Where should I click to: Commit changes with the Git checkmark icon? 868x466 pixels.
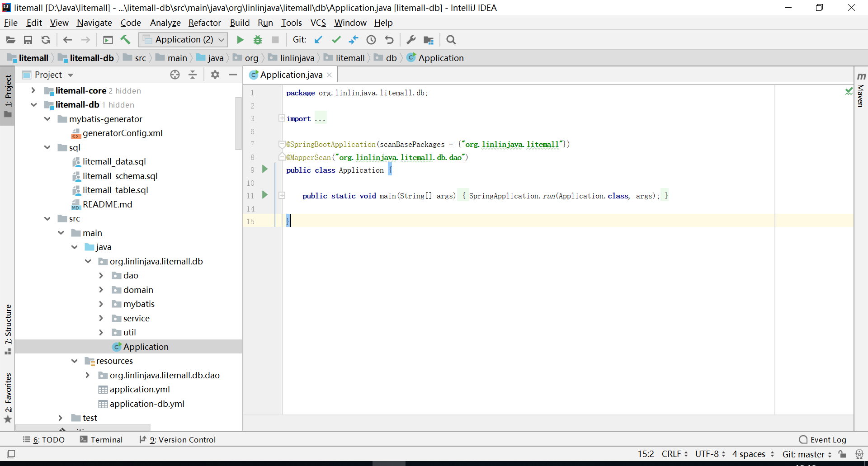[x=336, y=40]
